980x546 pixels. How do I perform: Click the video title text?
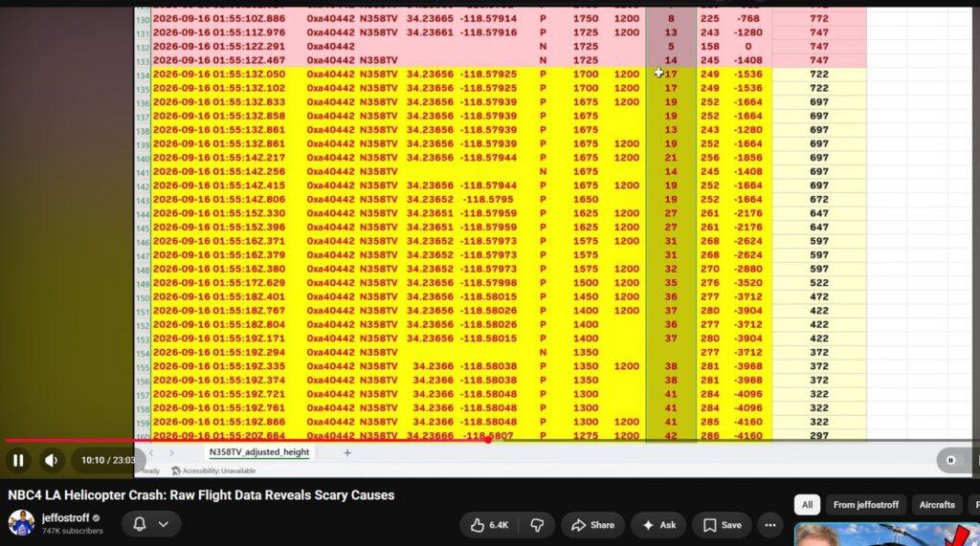coord(201,495)
